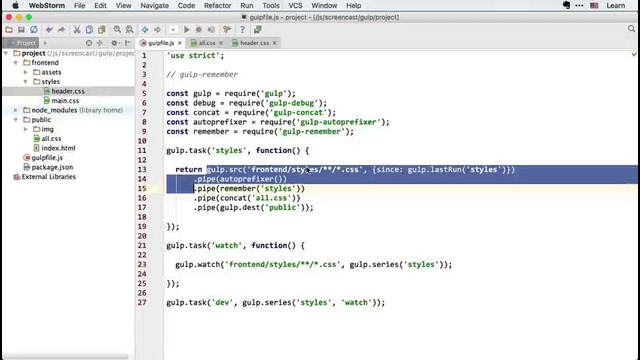This screenshot has height=360, width=640.
Task: Expand the img folder
Action: (26, 129)
